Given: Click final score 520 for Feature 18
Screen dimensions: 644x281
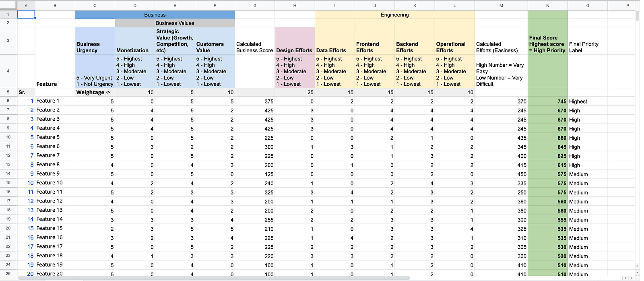Looking at the screenshot, I should (x=547, y=256).
